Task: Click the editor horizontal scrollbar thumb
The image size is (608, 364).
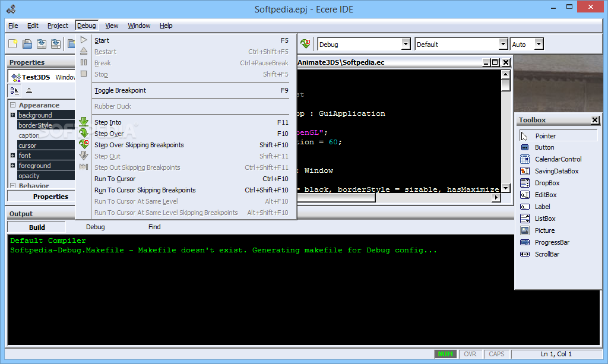Action: [x=336, y=197]
